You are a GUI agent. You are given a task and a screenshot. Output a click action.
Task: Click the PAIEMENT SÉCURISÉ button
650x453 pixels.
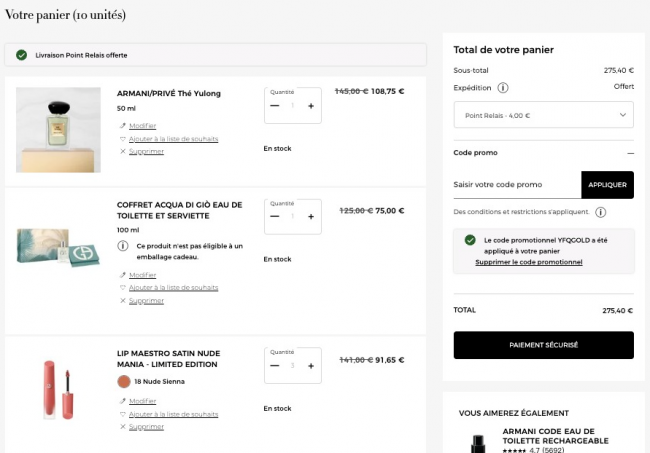(543, 345)
